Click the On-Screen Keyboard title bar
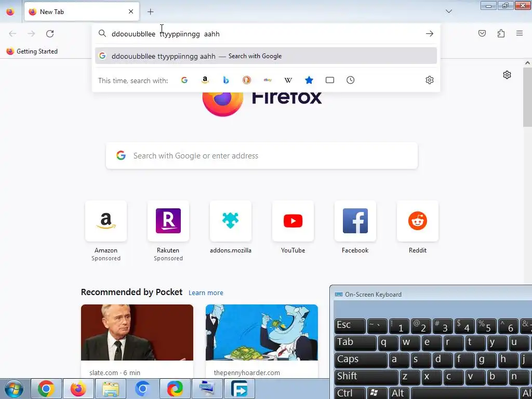 click(431, 294)
